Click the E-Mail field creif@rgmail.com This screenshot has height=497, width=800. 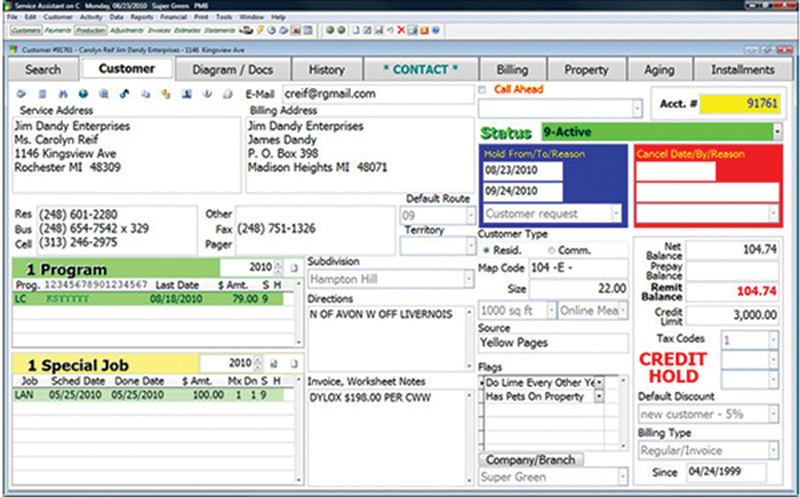(378, 94)
